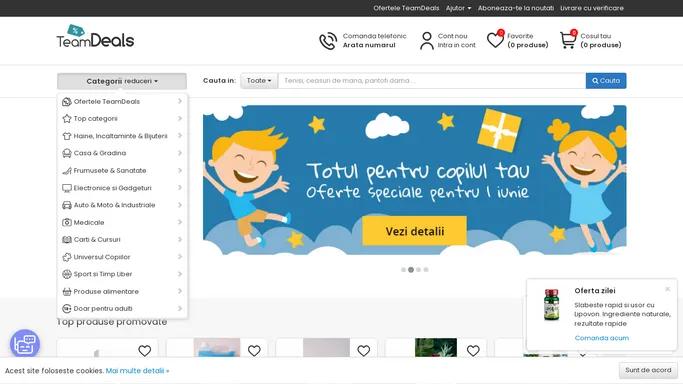Expand Universul Copiilor submenu arrow
The width and height of the screenshot is (683, 384).
pos(180,256)
